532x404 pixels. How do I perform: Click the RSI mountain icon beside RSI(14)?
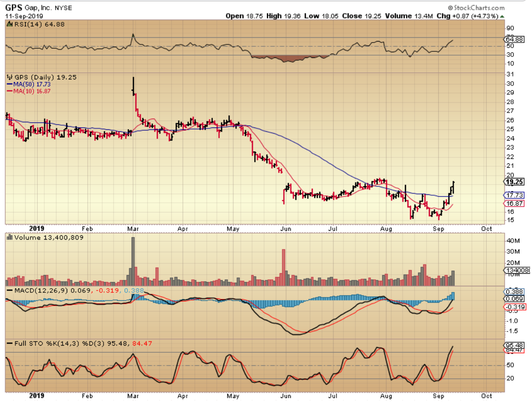(x=10, y=24)
